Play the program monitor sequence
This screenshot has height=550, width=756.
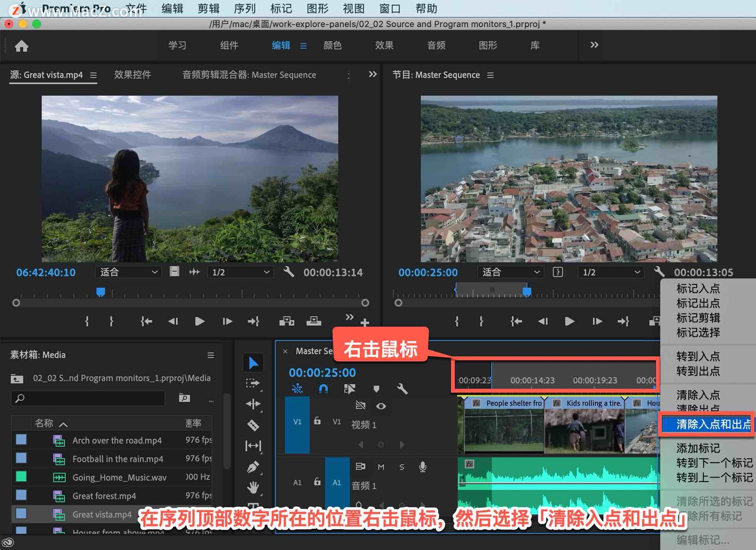(x=569, y=321)
